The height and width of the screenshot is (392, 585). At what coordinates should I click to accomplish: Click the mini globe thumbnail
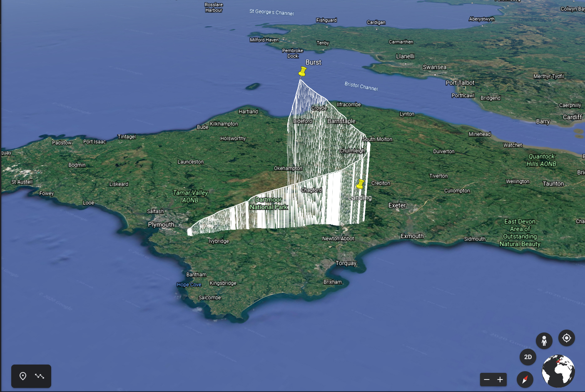[x=558, y=371]
